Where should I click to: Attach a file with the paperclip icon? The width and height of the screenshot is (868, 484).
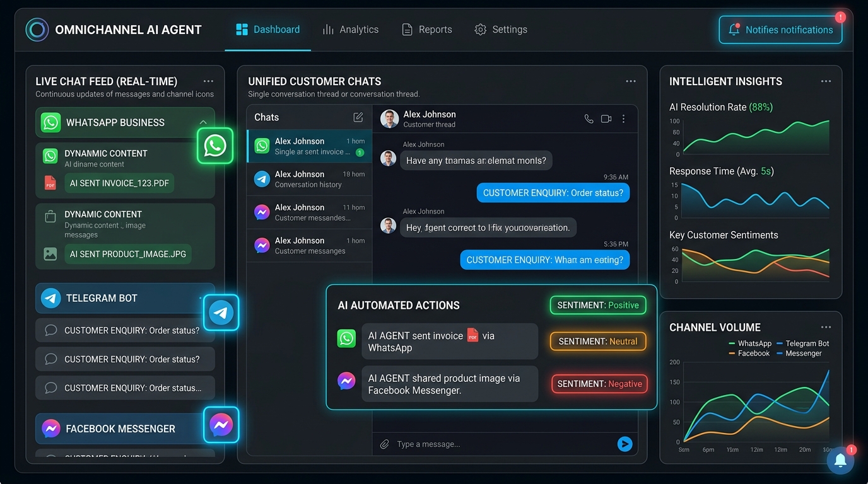coord(384,444)
